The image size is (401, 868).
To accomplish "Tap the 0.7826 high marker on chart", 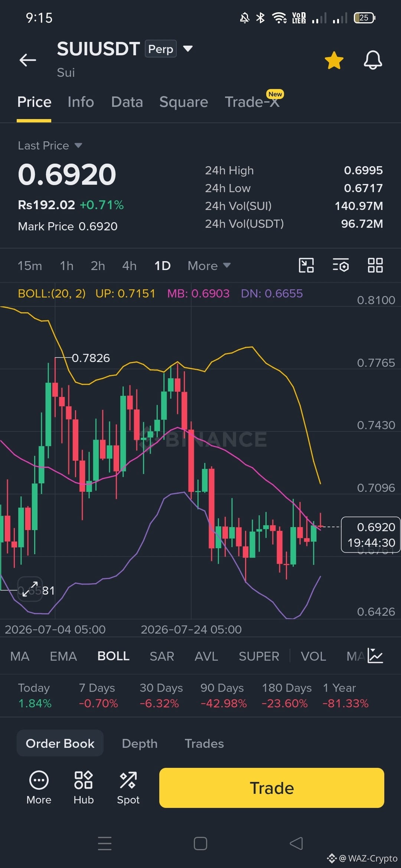I will [x=91, y=358].
